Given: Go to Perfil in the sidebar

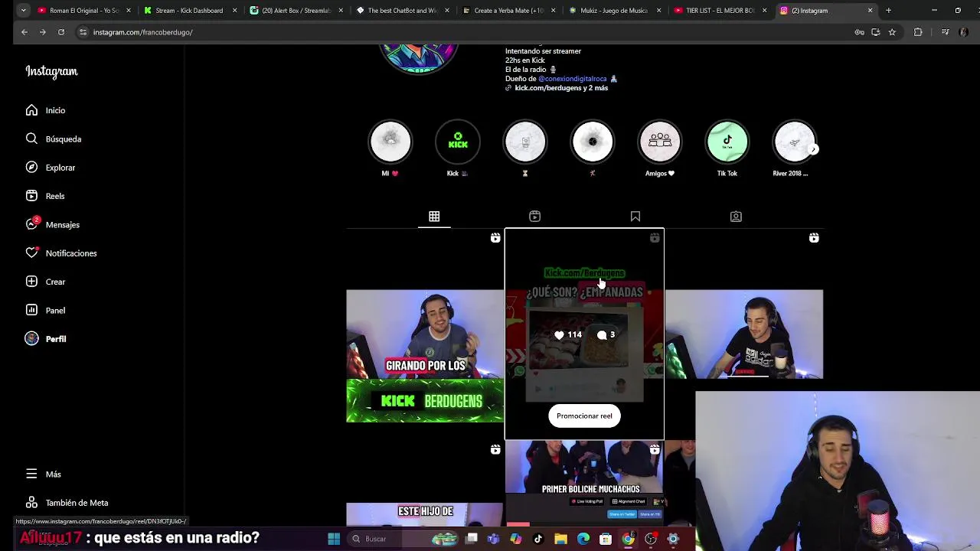Looking at the screenshot, I should click(x=45, y=339).
